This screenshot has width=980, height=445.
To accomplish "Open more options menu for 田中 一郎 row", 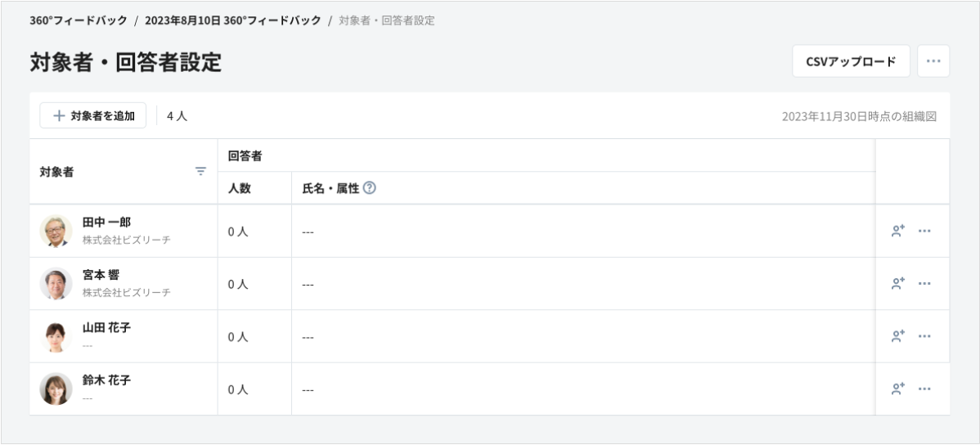I will tap(924, 231).
